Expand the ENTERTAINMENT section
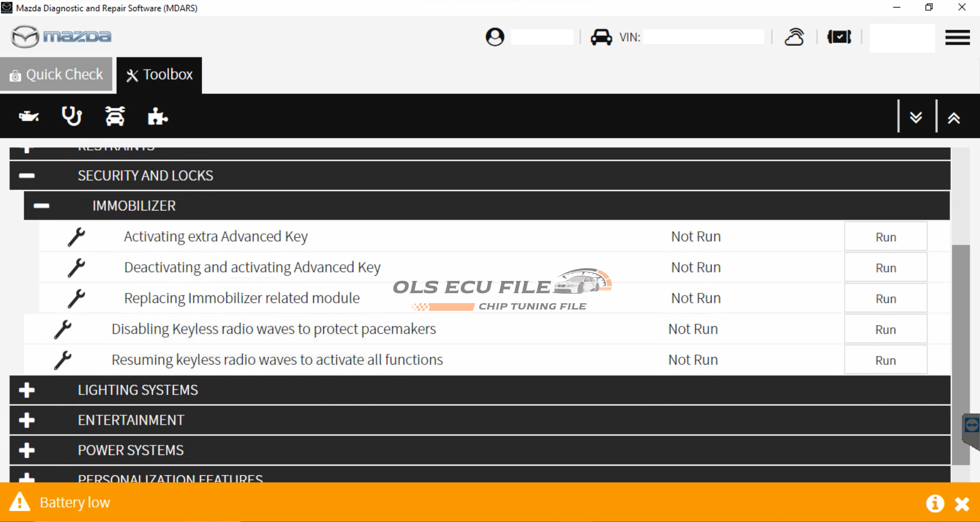 pyautogui.click(x=27, y=420)
